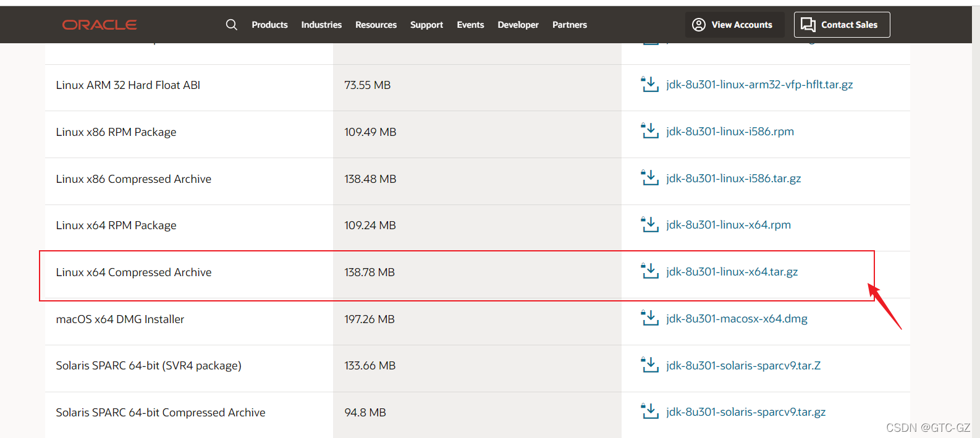This screenshot has width=980, height=438.
Task: Click the 197.26 MB file size
Action: coord(369,319)
